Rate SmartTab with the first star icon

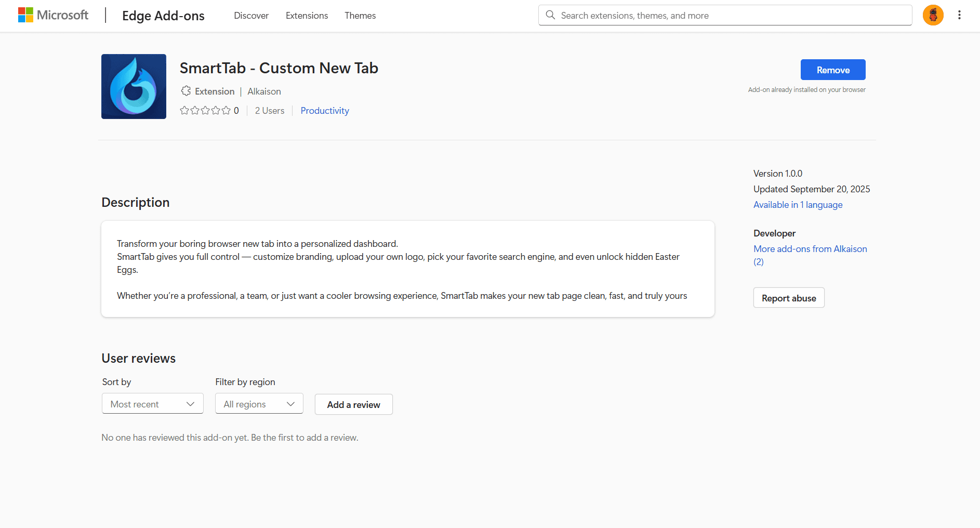184,110
